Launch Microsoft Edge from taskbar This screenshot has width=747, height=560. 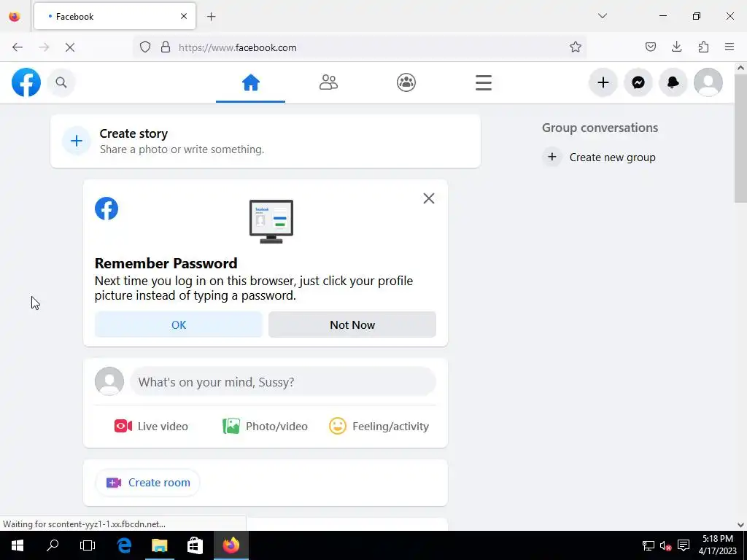[124, 545]
